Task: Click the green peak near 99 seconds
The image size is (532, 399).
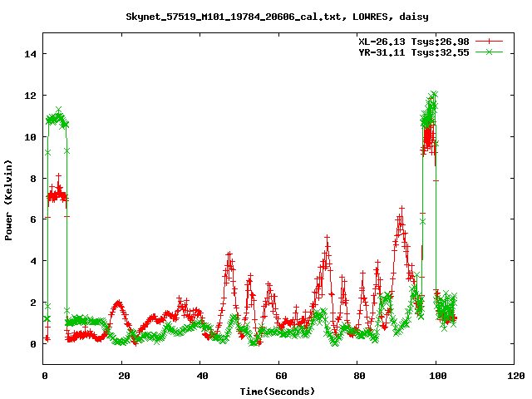Action: [x=433, y=94]
